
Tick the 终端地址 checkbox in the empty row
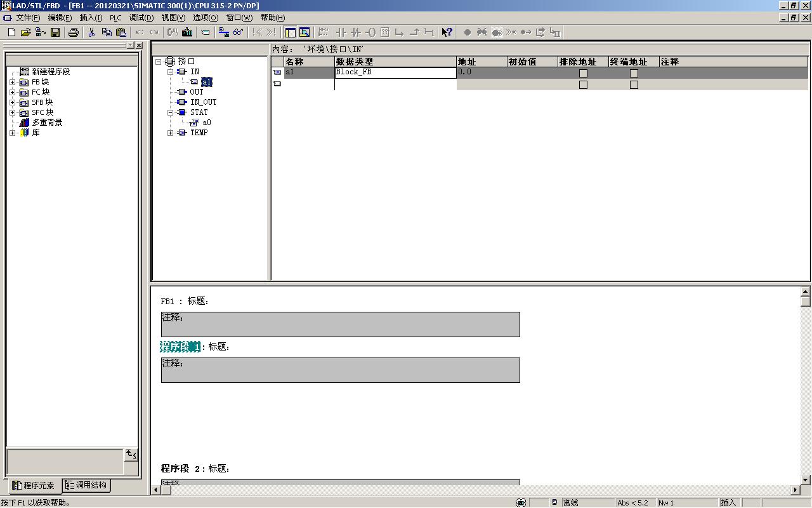[x=634, y=84]
